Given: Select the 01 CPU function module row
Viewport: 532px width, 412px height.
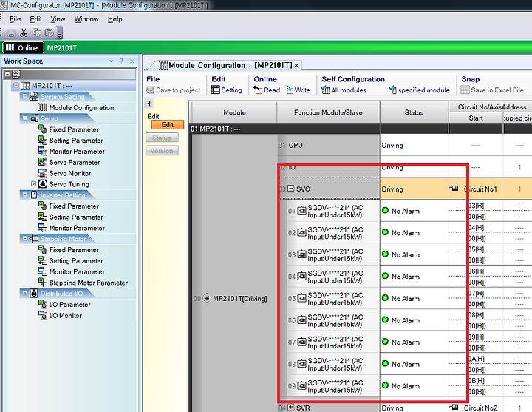Looking at the screenshot, I should tap(328, 145).
